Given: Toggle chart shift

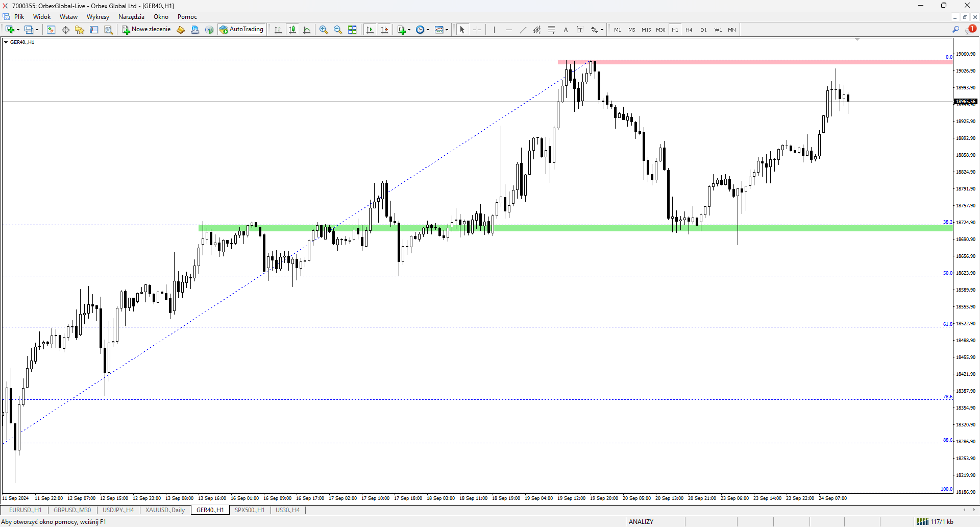Looking at the screenshot, I should [384, 30].
